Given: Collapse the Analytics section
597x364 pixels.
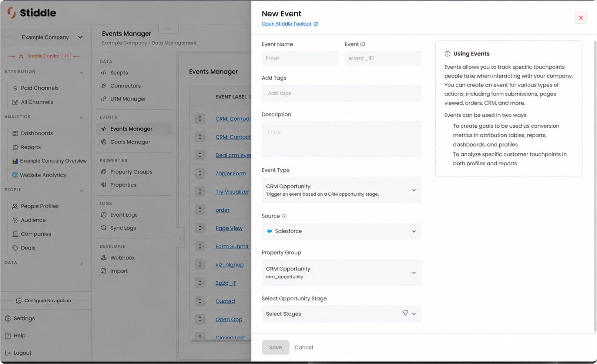Looking at the screenshot, I should pyautogui.click(x=81, y=117).
